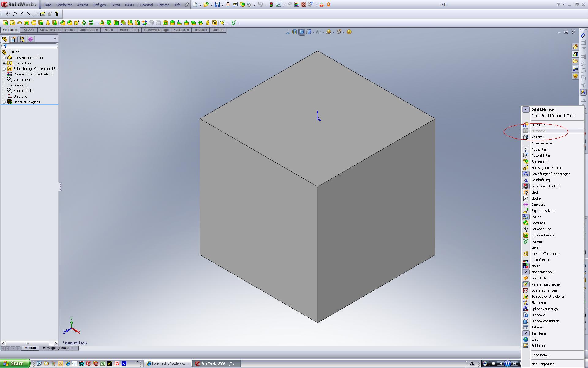Click the Curves tool icon
Screen dimensions: 588x368
click(x=233, y=23)
